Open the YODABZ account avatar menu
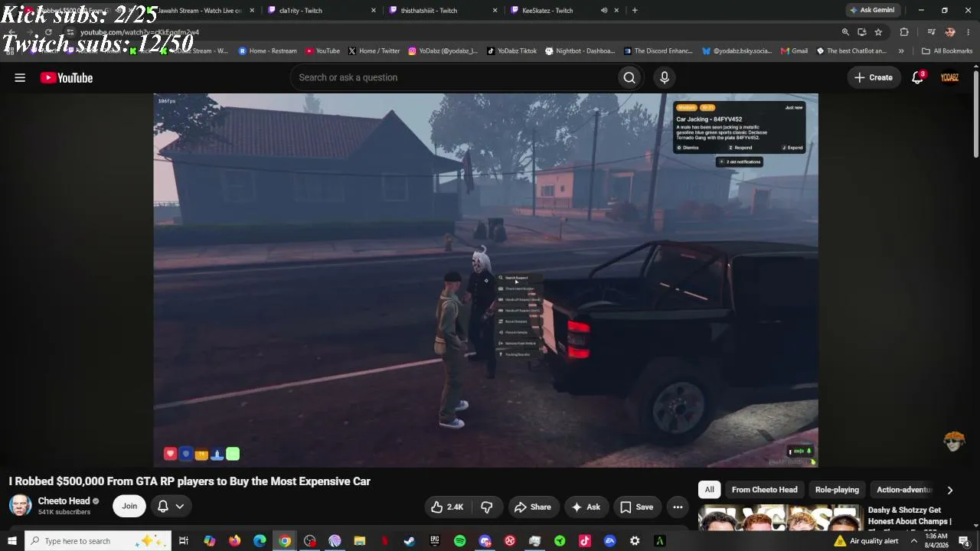This screenshot has height=551, width=980. 949,77
